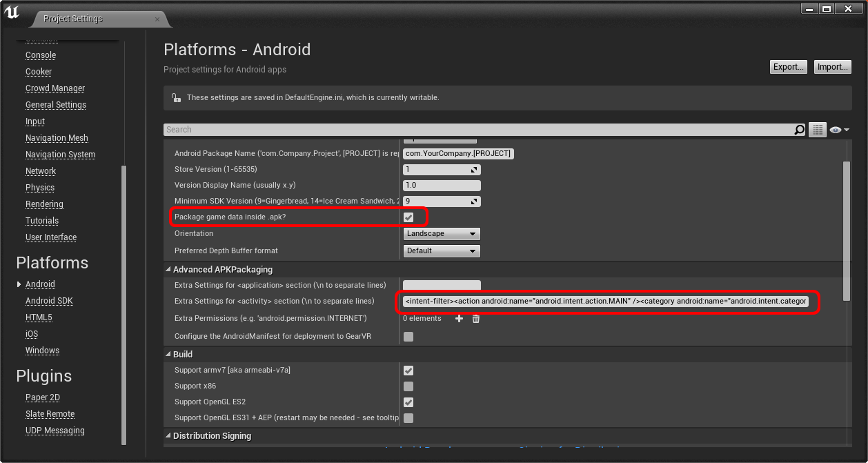This screenshot has width=868, height=463.
Task: Open Rendering settings in sidebar
Action: tap(44, 204)
